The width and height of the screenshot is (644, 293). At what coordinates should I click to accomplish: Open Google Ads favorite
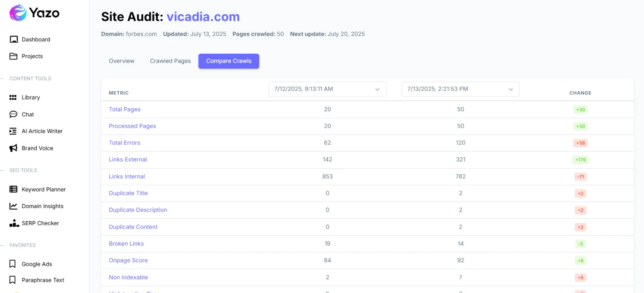coord(37,264)
